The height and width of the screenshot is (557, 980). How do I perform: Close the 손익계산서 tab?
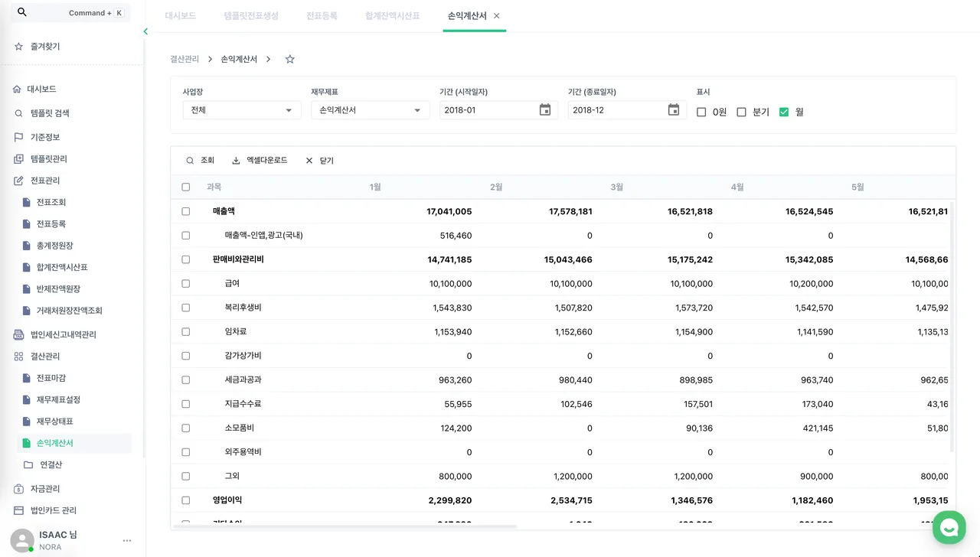click(497, 16)
